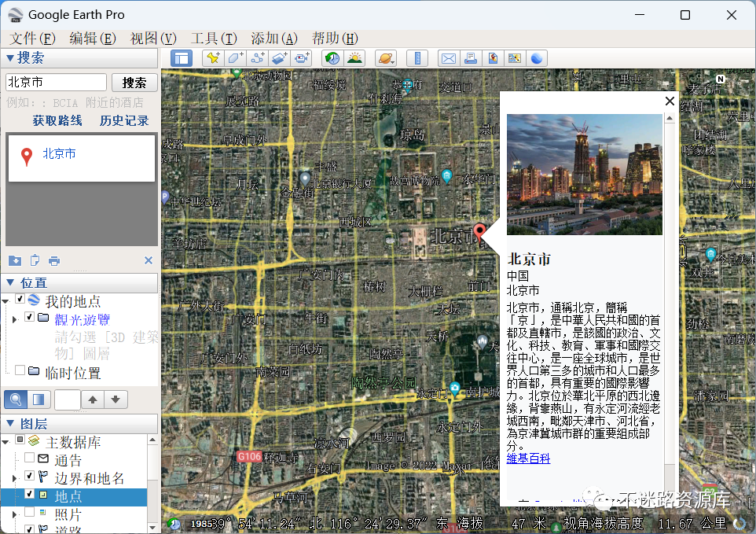Print the current view from toolbar
Viewport: 756px width, 534px height.
click(x=471, y=58)
